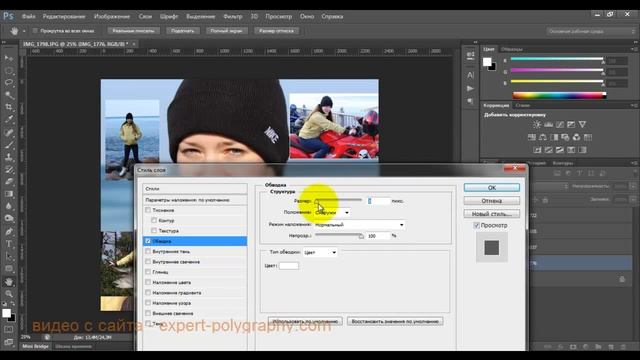Add a Levels adjustment
The height and width of the screenshot is (360, 640).
click(548, 124)
